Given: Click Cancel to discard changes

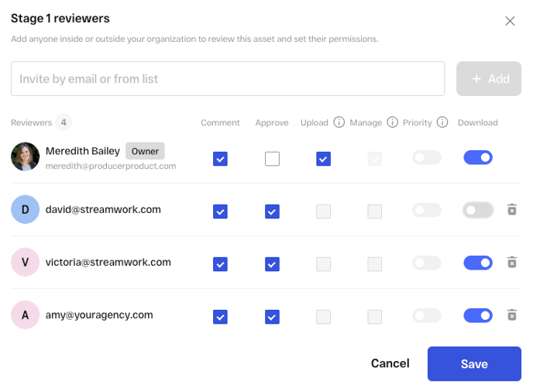Looking at the screenshot, I should pos(390,363).
